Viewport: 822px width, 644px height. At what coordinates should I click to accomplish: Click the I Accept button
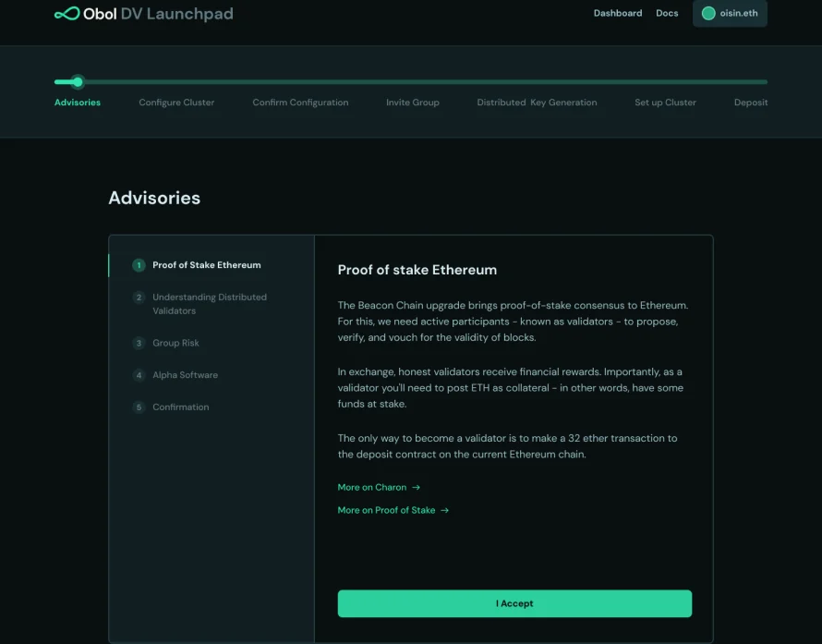click(x=514, y=603)
